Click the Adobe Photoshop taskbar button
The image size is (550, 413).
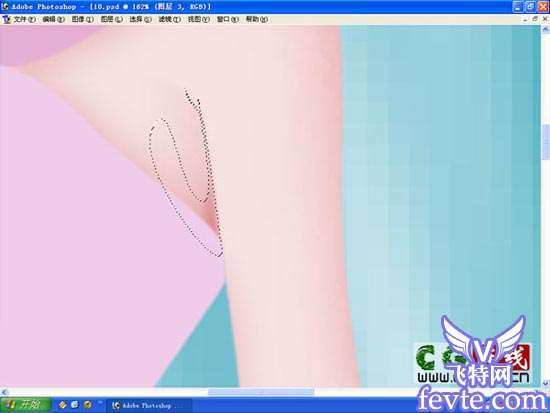[149, 405]
